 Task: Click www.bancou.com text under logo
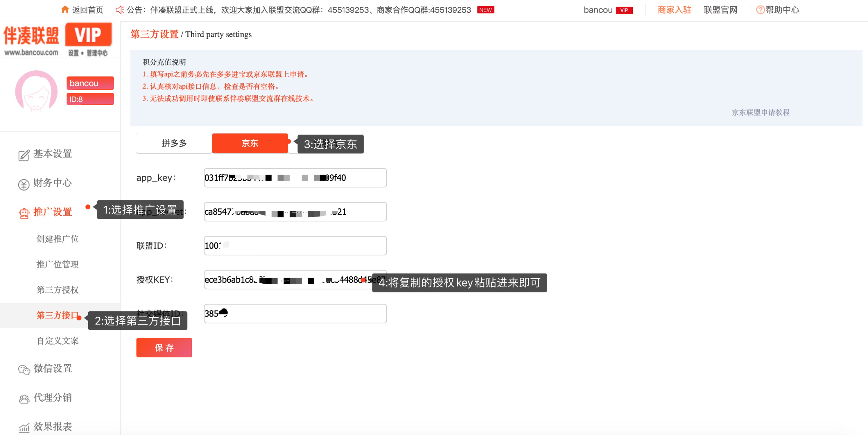31,53
